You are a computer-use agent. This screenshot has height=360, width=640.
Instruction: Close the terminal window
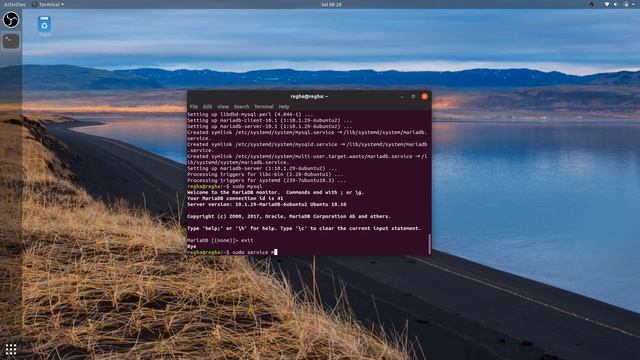(424, 96)
